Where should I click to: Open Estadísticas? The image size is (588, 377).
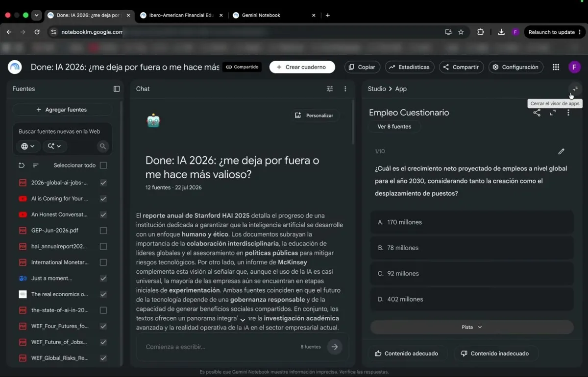410,67
